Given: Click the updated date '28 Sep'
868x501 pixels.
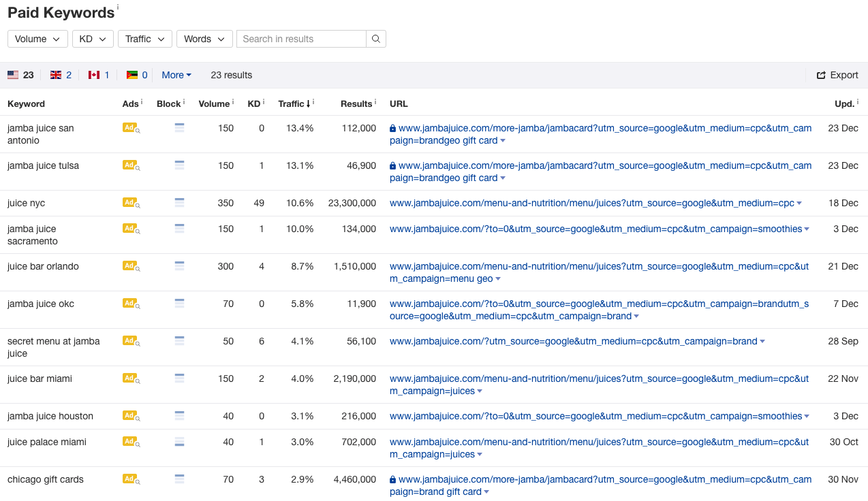Looking at the screenshot, I should 843,341.
